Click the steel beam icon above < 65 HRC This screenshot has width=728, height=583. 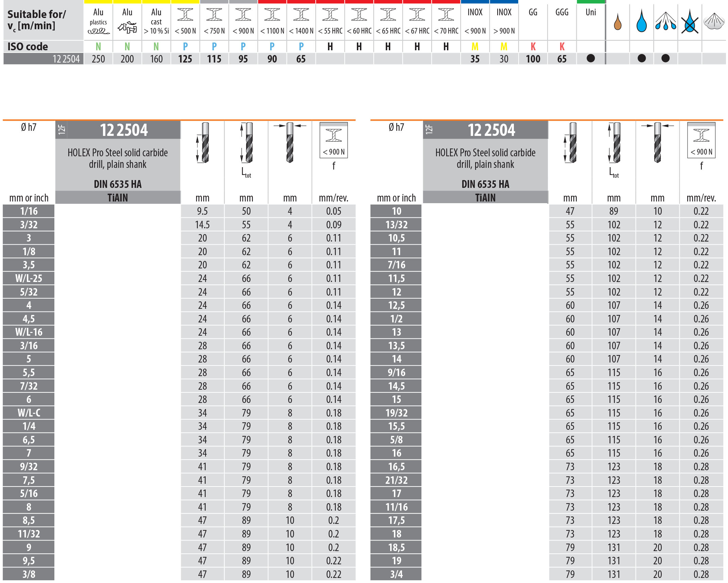coord(388,14)
